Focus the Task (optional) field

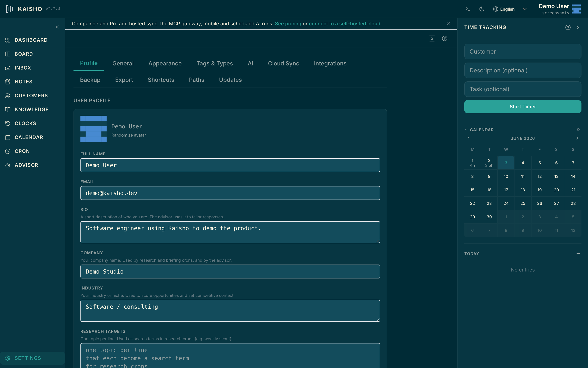point(523,89)
